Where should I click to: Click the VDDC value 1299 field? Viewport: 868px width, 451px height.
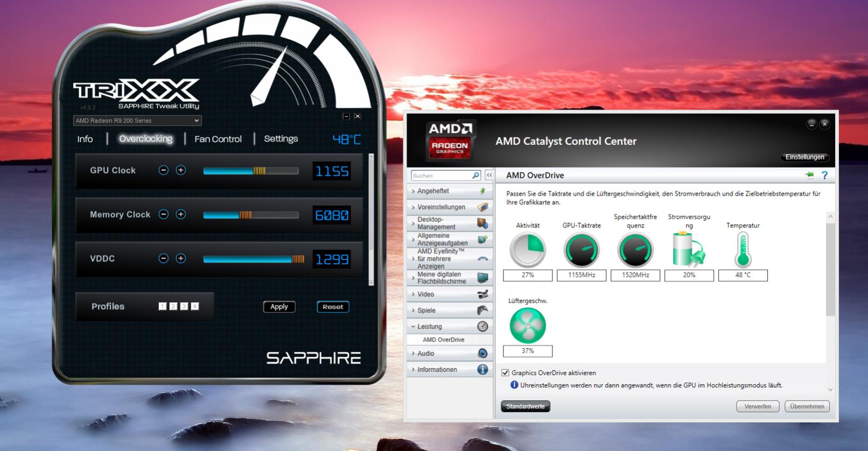[x=332, y=260]
